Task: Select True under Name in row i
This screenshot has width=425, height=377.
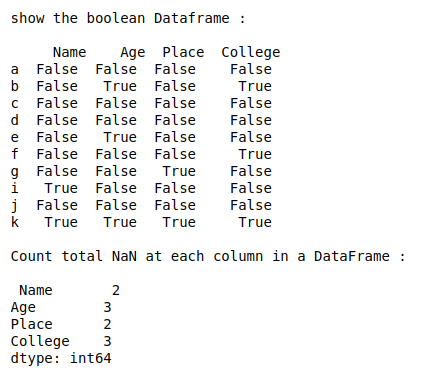Action: coord(61,188)
